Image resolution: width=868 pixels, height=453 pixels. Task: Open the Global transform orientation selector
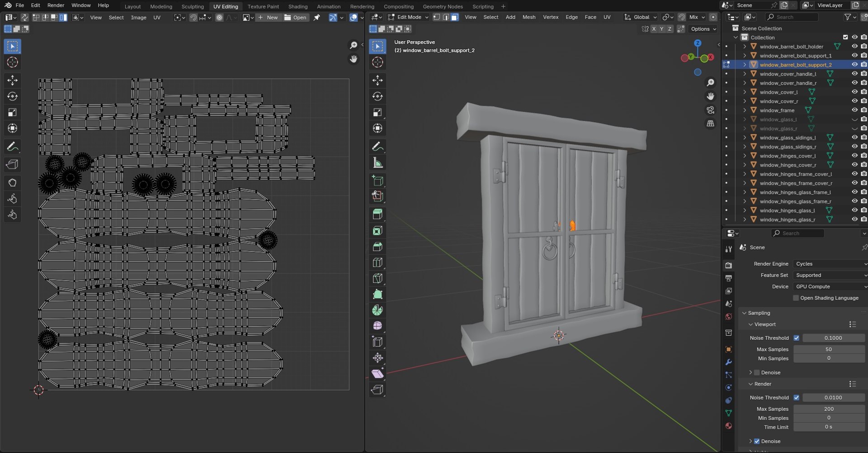pyautogui.click(x=641, y=17)
